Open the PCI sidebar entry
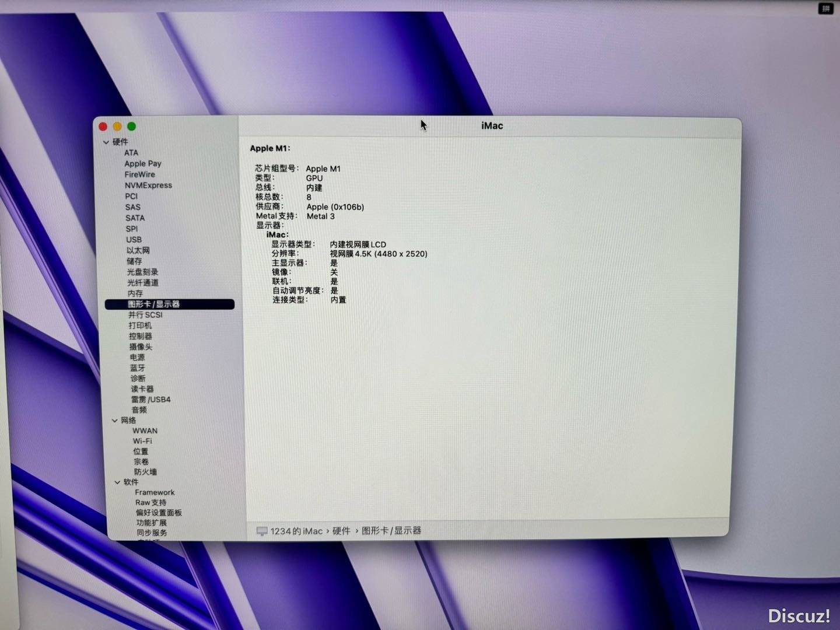This screenshot has width=840, height=630. pos(131,196)
